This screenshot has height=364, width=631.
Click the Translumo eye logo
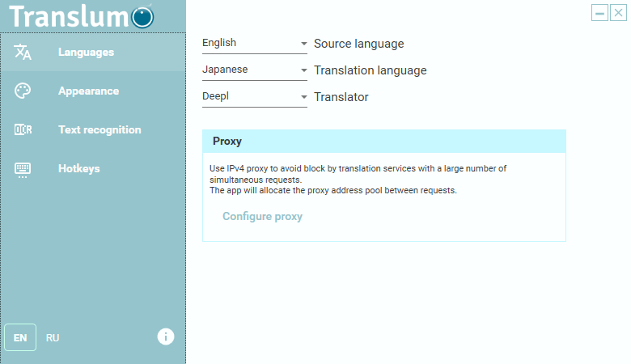[142, 17]
